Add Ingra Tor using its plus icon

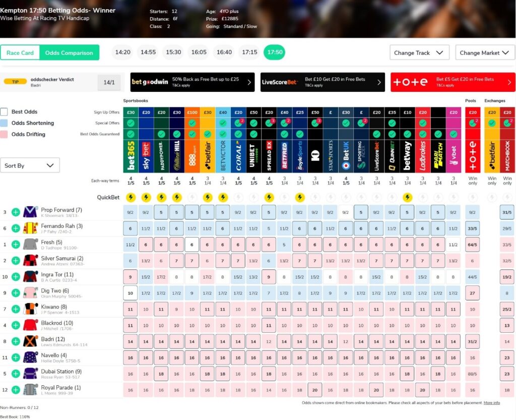coord(16,277)
